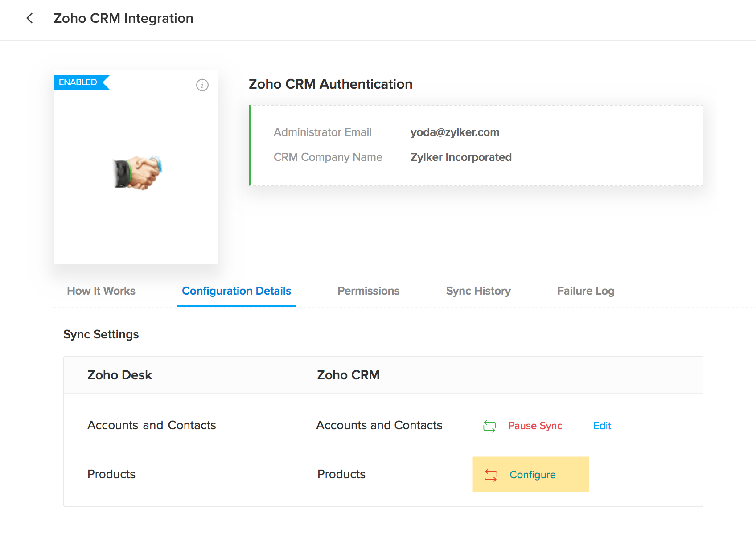The width and height of the screenshot is (756, 538).
Task: Configure the Products sync
Action: [533, 475]
